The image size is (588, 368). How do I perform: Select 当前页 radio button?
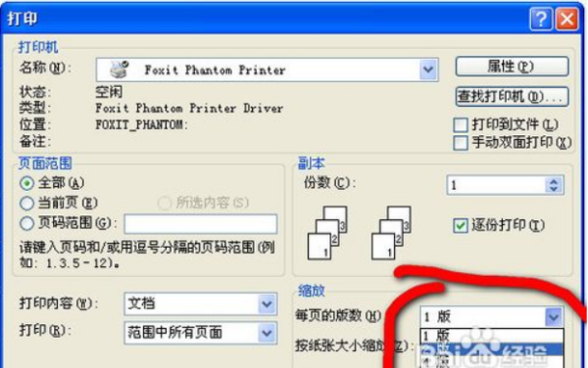click(x=27, y=204)
